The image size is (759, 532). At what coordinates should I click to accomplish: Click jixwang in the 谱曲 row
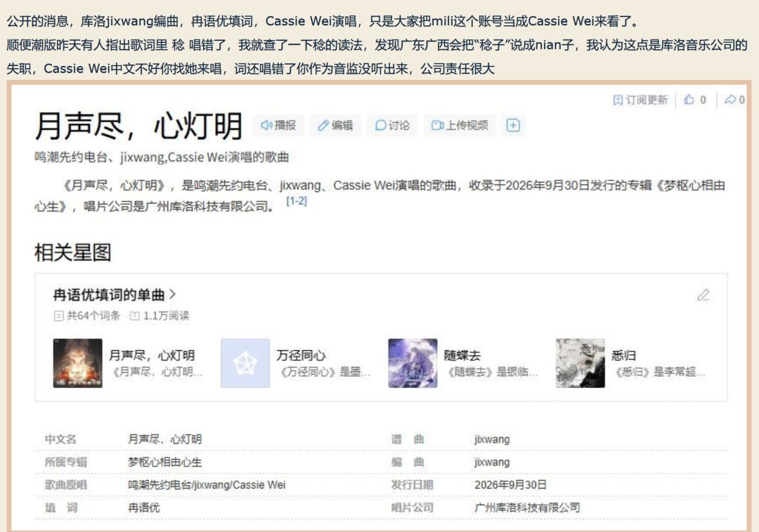pos(492,439)
